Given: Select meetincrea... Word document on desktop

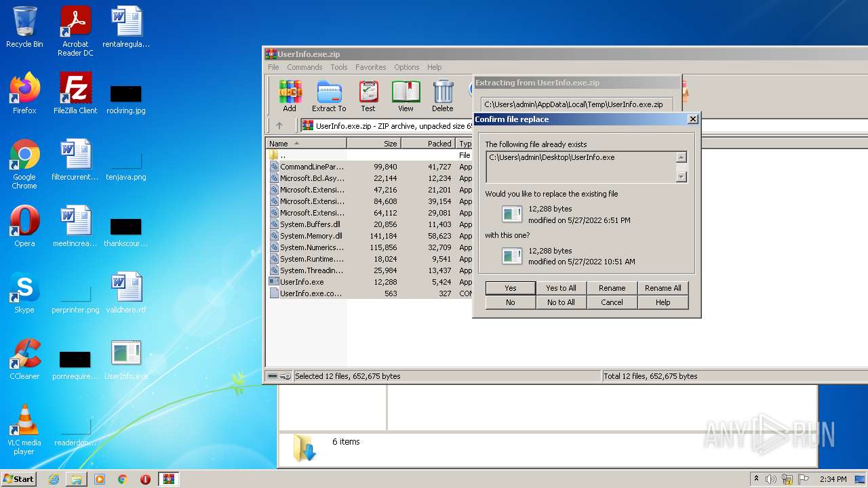Looking at the screenshot, I should 75,226.
